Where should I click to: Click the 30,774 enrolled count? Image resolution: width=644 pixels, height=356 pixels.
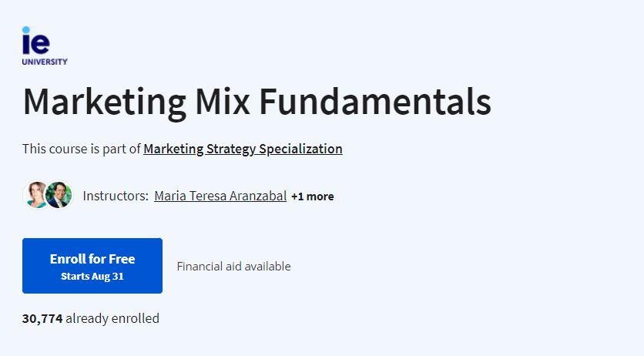coord(42,319)
